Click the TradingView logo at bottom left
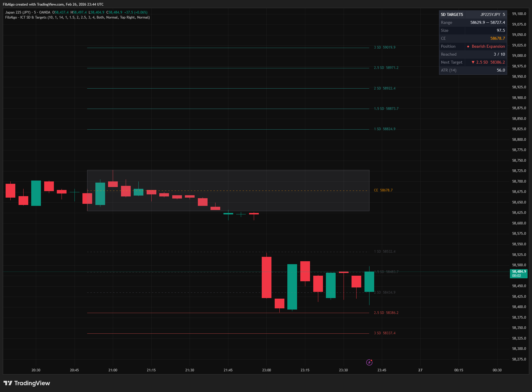 [x=26, y=383]
